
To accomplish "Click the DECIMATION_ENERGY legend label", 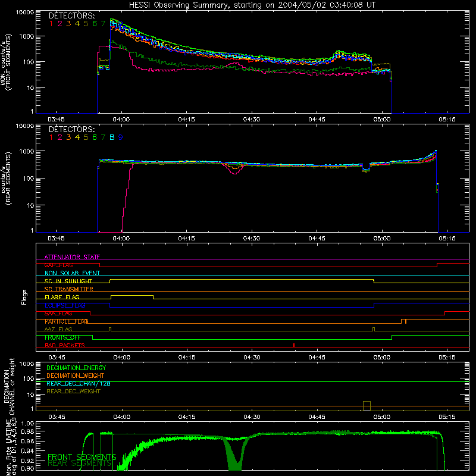I will coord(76,368).
